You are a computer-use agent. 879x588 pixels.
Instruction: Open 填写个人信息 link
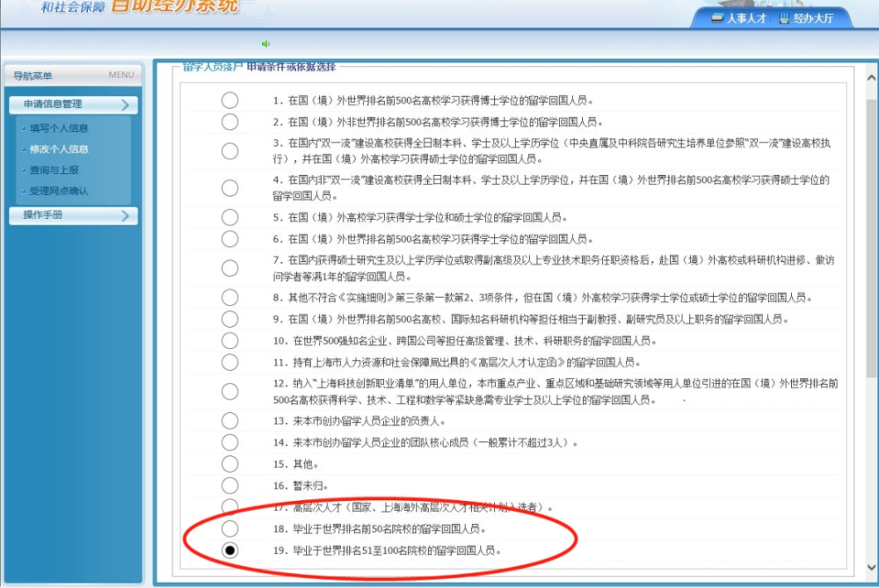(x=59, y=128)
